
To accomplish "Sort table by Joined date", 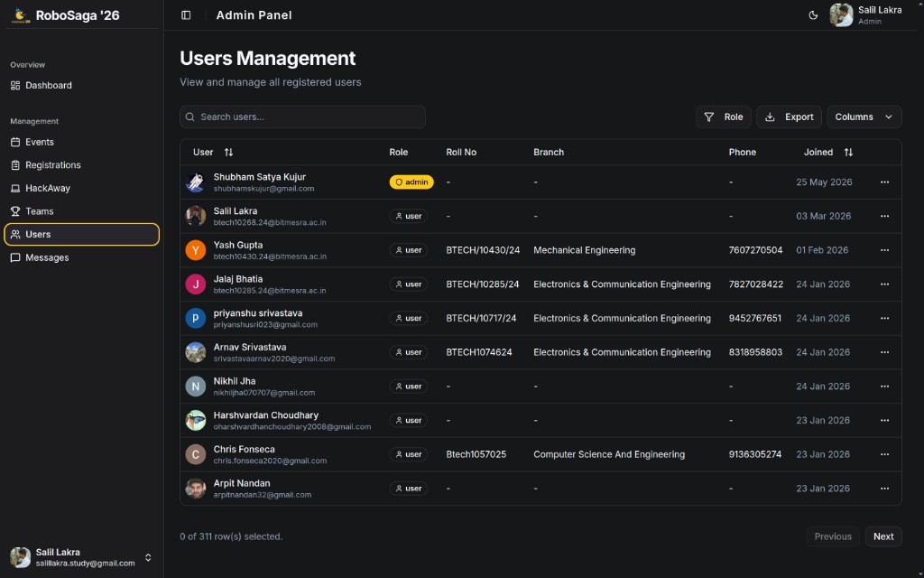I will 828,152.
